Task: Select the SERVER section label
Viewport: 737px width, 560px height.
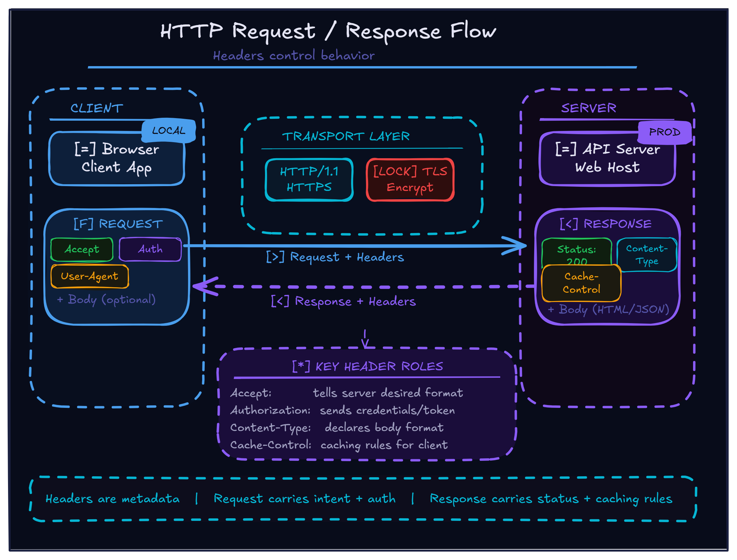Action: pyautogui.click(x=588, y=108)
